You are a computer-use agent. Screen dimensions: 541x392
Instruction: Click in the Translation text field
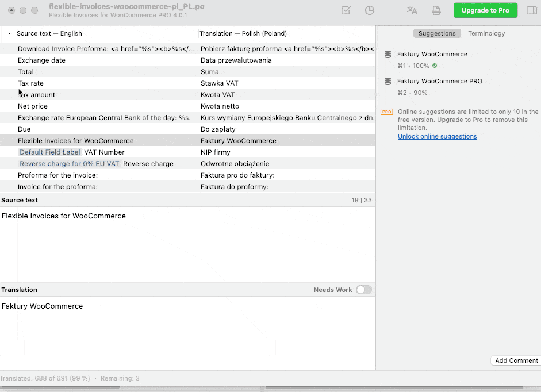click(x=187, y=333)
